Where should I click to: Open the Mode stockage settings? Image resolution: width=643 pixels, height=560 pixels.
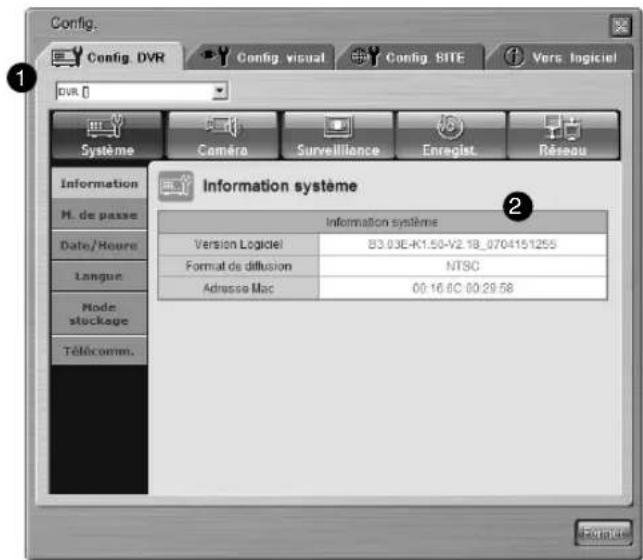pyautogui.click(x=99, y=314)
